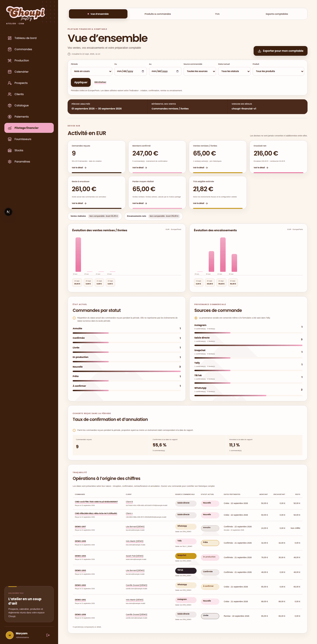The width and height of the screenshot is (317, 644).
Task: Open the Période dropdown Mois en cours
Action: click(x=91, y=71)
